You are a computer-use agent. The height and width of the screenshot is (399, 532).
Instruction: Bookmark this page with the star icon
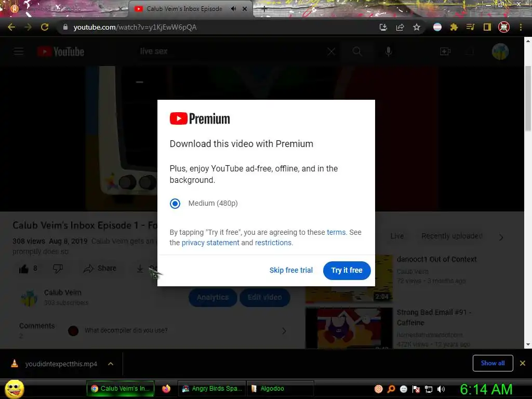point(417,27)
